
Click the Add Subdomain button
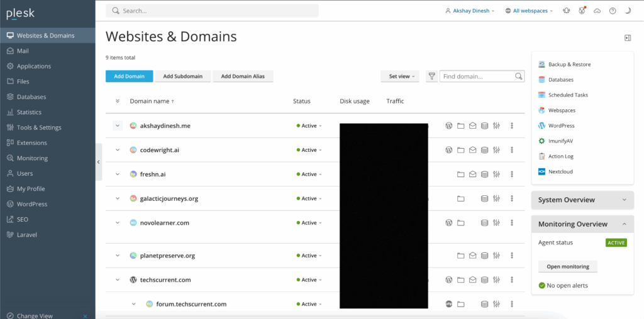pyautogui.click(x=183, y=76)
